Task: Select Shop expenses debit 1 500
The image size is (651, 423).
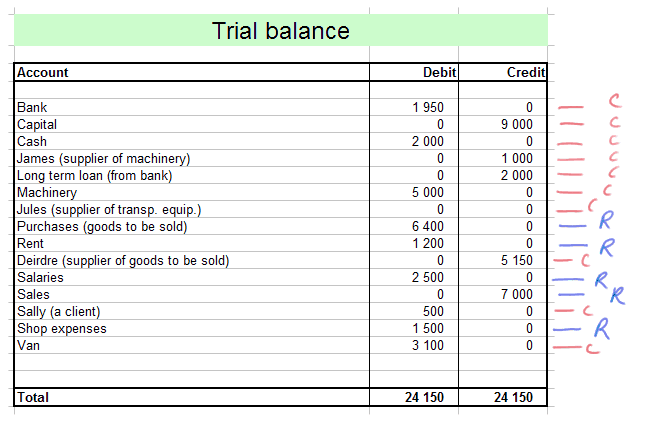Action: pyautogui.click(x=414, y=328)
